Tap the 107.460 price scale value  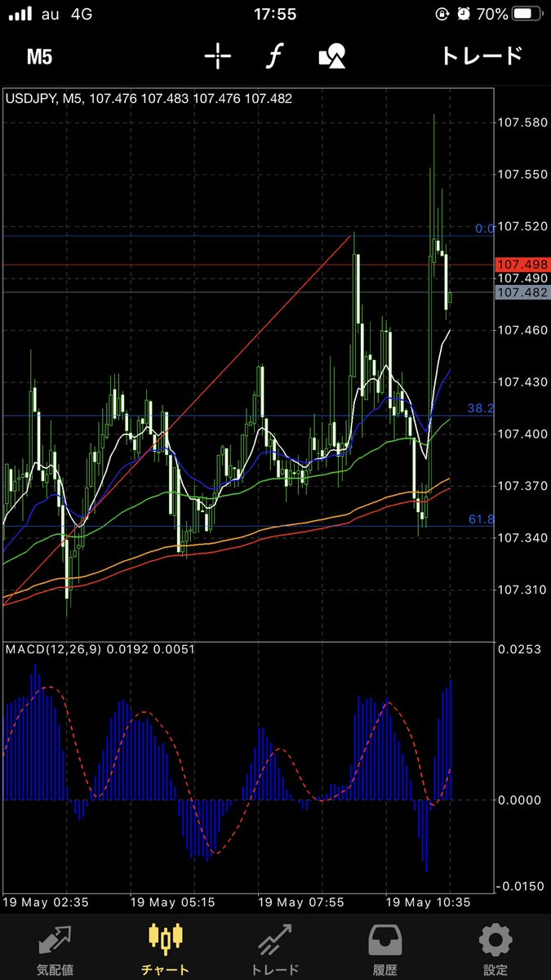pyautogui.click(x=522, y=330)
